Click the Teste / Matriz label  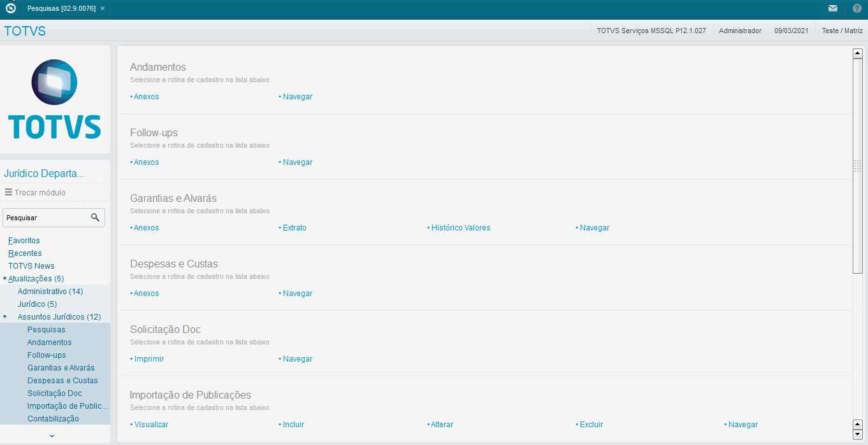(842, 31)
